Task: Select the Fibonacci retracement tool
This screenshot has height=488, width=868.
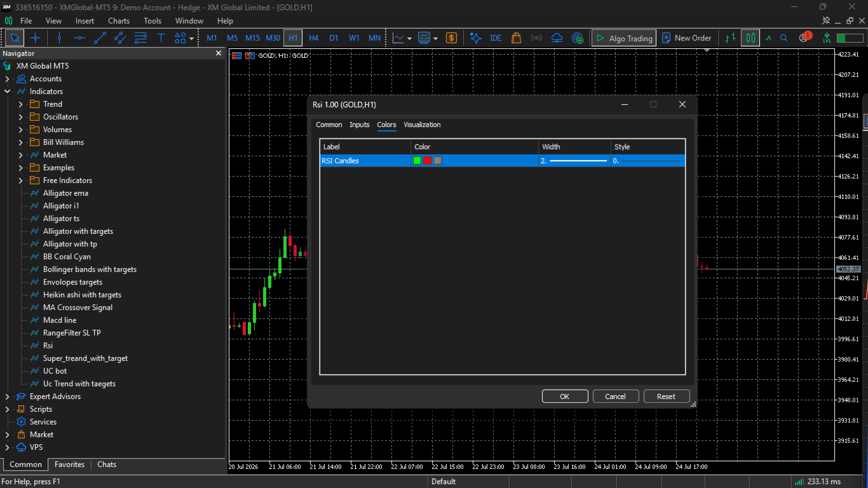Action: point(140,38)
